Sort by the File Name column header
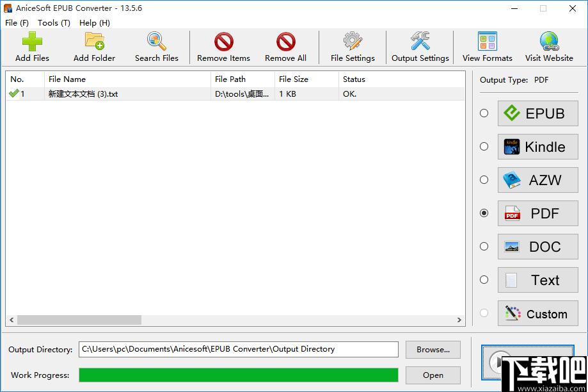 pyautogui.click(x=127, y=79)
